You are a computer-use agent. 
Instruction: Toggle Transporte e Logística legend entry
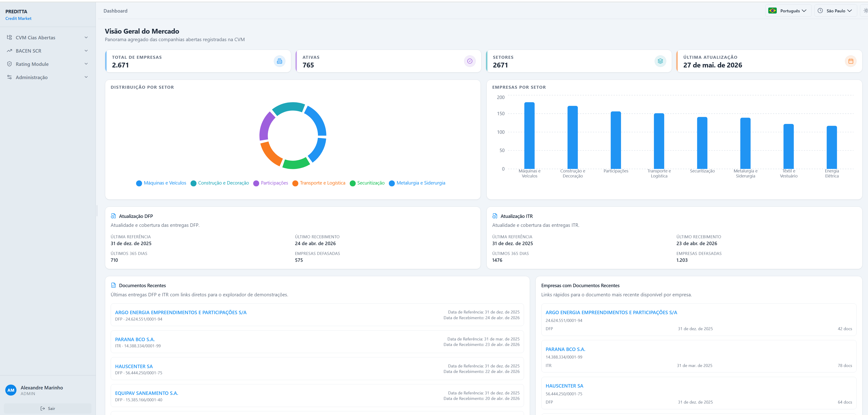319,183
